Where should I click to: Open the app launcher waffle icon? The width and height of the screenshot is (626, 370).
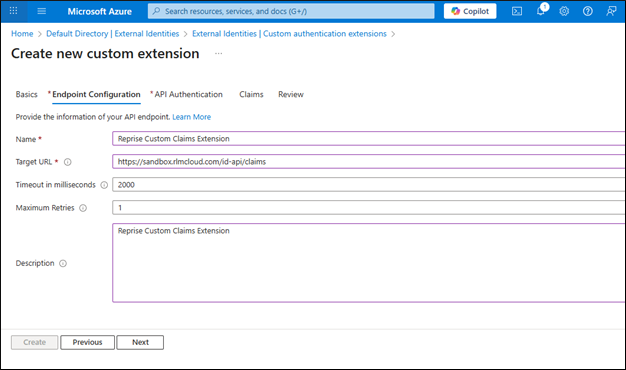[13, 11]
